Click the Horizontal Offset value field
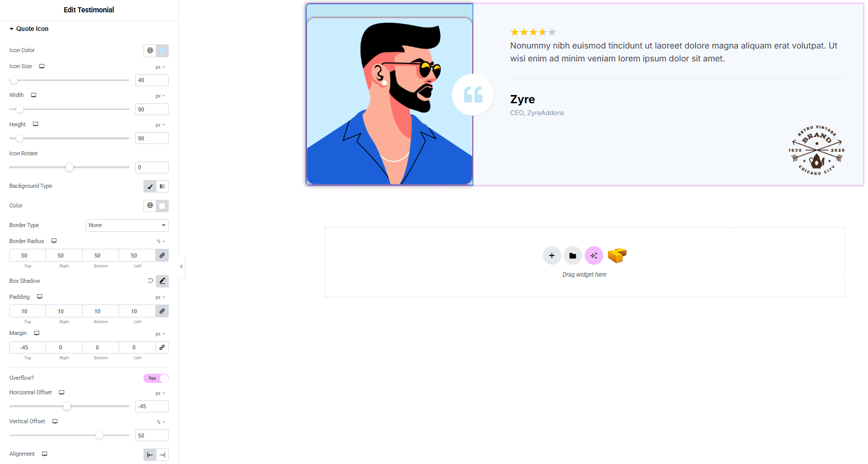Screen dimensions: 868x464 tap(152, 407)
